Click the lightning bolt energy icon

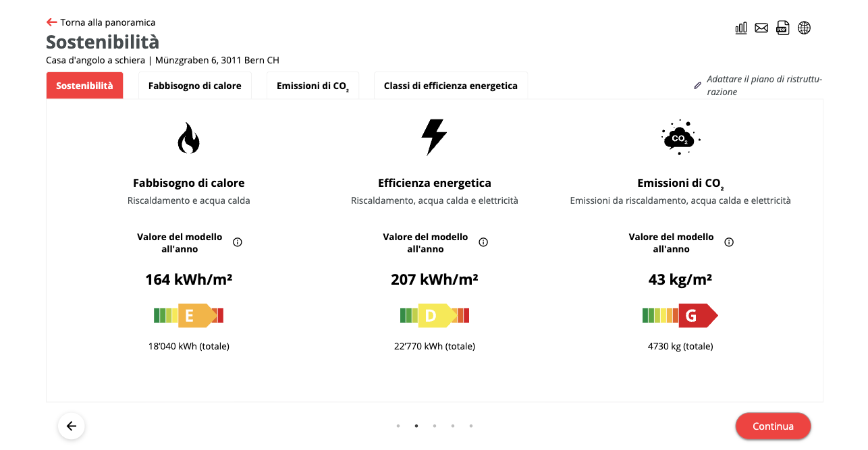434,137
